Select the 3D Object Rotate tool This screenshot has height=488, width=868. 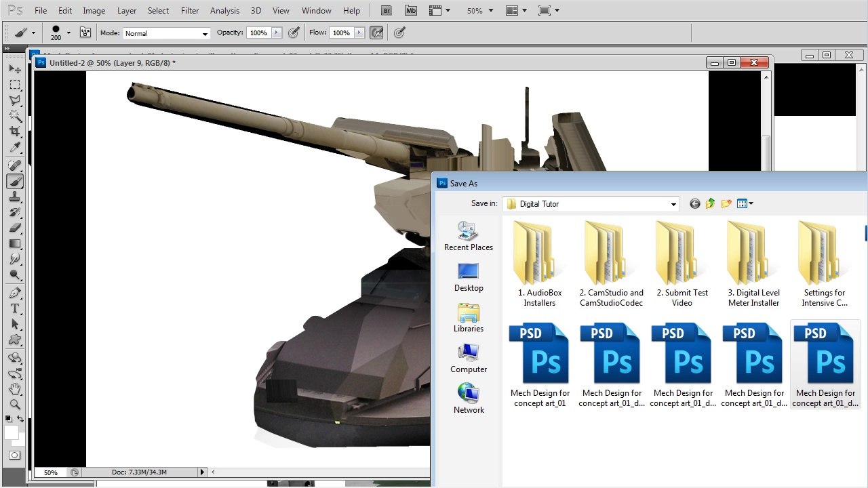pyautogui.click(x=14, y=358)
